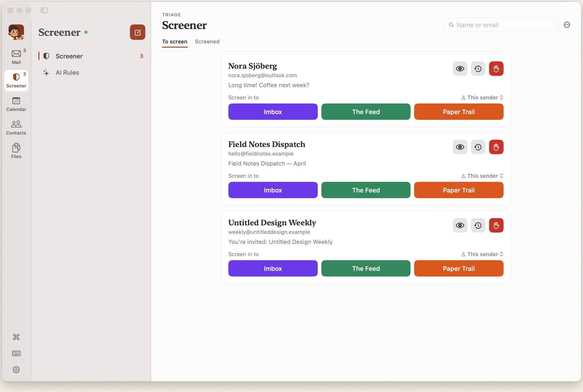Viewport: 583px width, 392px height.
Task: Open the more options ellipsis button
Action: click(x=567, y=25)
